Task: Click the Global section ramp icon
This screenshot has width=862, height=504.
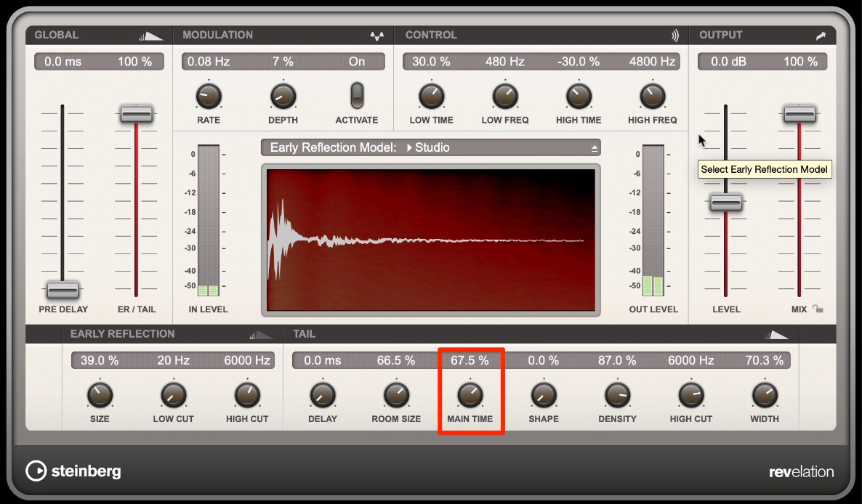Action: [150, 36]
